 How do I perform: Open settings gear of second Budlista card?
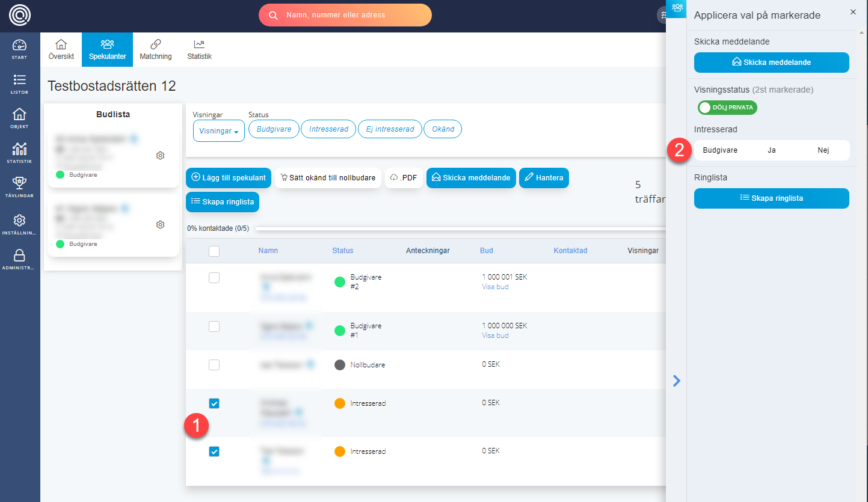160,224
